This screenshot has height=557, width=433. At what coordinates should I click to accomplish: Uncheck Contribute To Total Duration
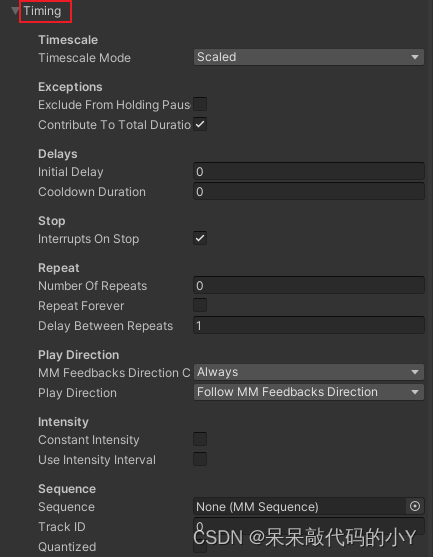coord(200,124)
